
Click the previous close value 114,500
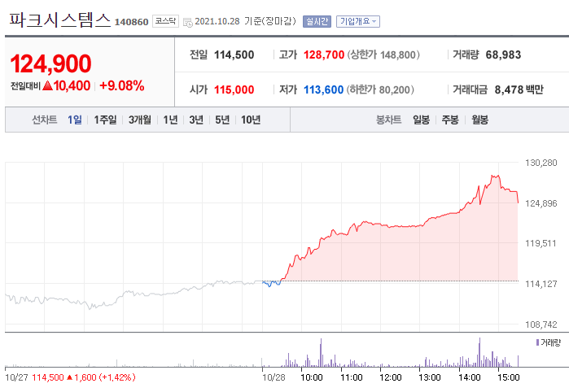234,54
